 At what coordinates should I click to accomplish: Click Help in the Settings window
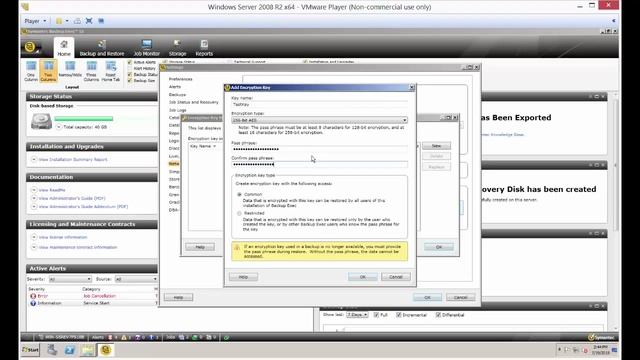[x=178, y=297]
